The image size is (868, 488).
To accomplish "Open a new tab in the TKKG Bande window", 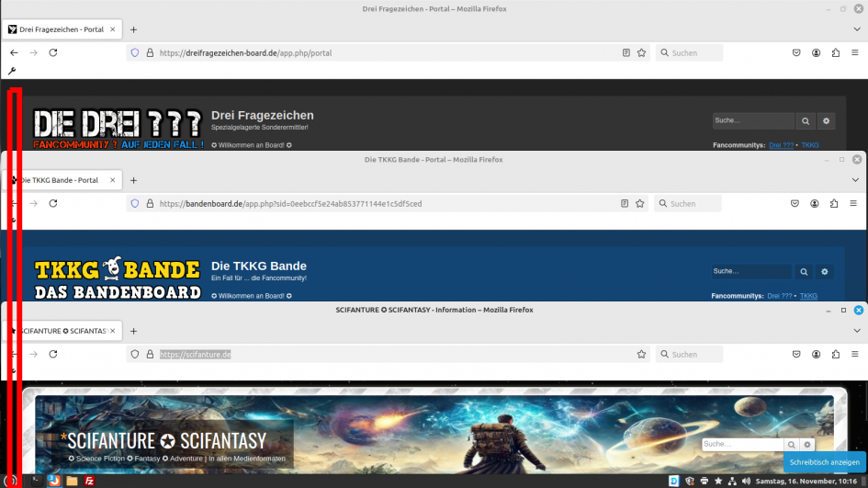I will (133, 180).
